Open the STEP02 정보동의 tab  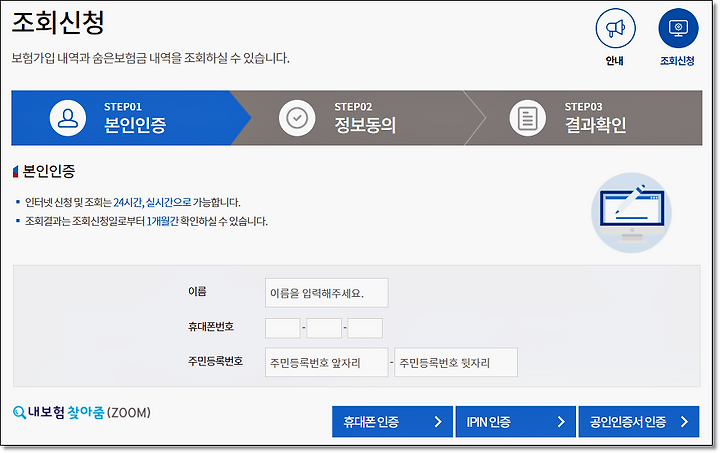[x=358, y=118]
